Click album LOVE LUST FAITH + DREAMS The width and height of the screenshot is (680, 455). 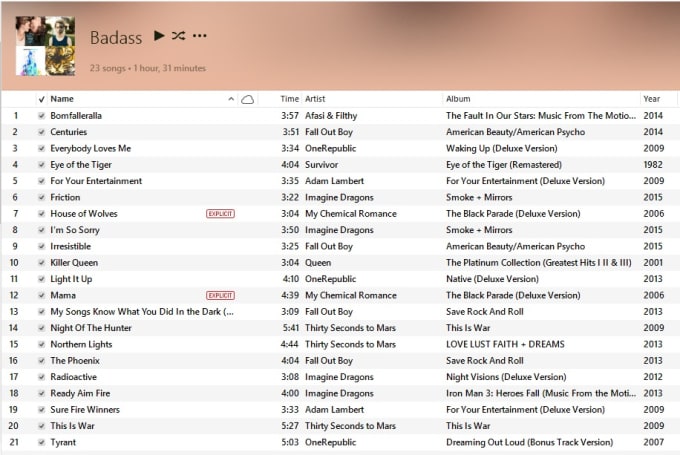click(x=505, y=344)
